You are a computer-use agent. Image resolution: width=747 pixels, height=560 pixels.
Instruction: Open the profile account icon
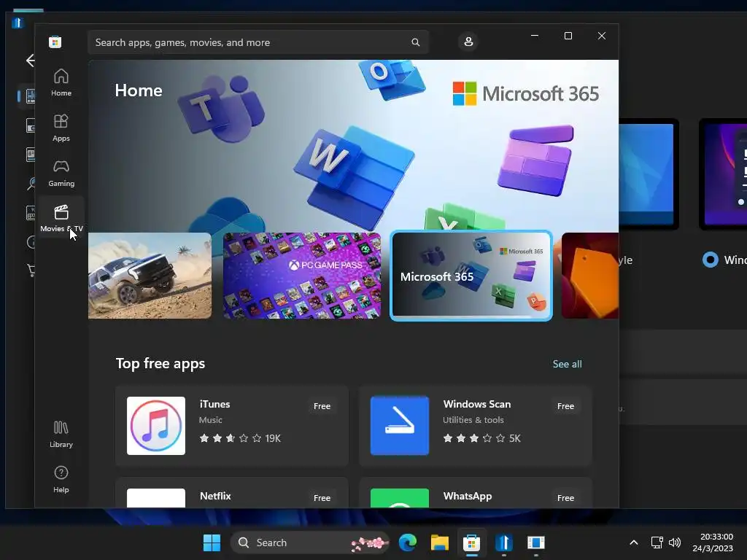pos(468,42)
